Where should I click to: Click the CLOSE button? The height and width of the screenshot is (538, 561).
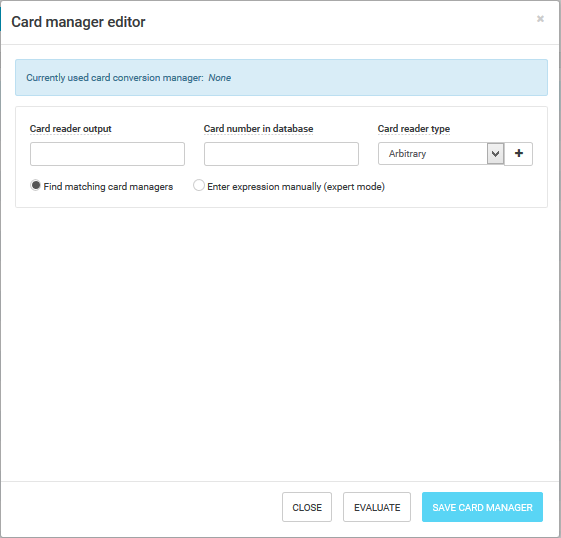[x=307, y=507]
